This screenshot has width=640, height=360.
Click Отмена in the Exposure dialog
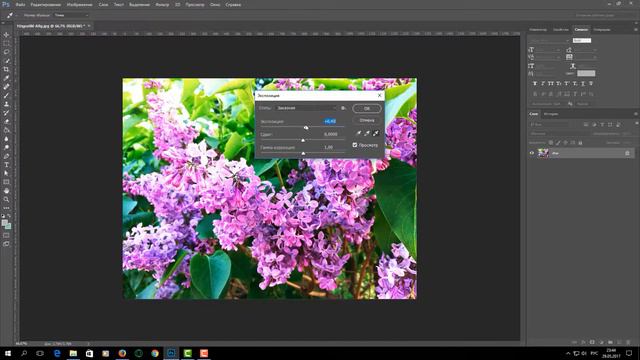pyautogui.click(x=367, y=120)
